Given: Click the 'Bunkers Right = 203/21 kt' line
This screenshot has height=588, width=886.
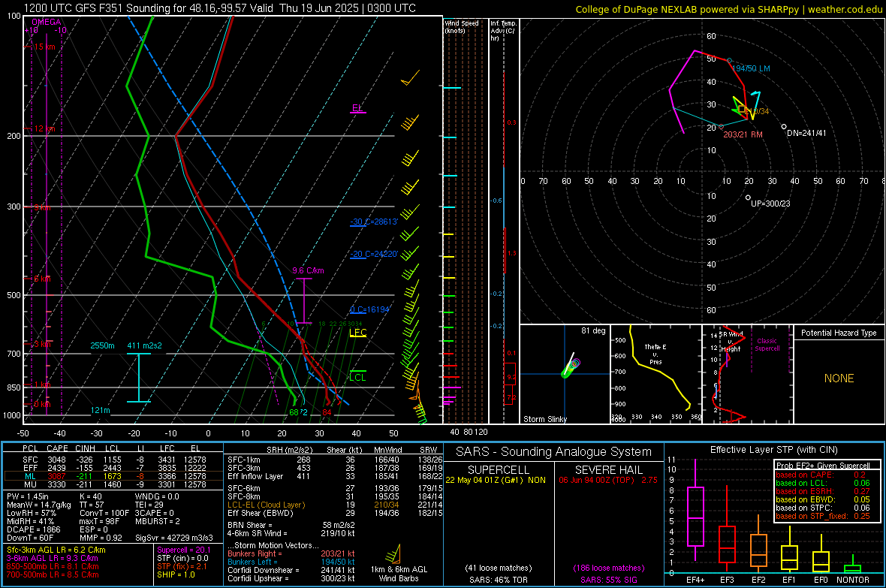Looking at the screenshot, I should (x=291, y=553).
